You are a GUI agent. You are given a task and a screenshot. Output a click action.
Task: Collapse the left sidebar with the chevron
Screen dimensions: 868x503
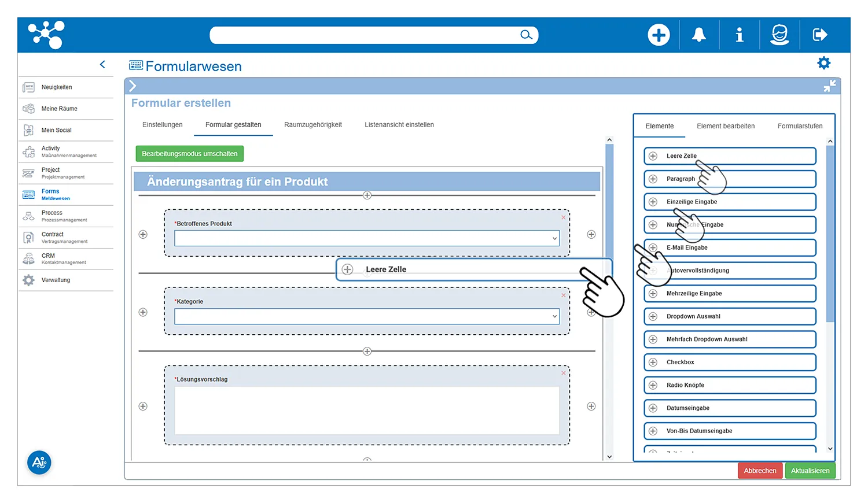click(x=102, y=65)
